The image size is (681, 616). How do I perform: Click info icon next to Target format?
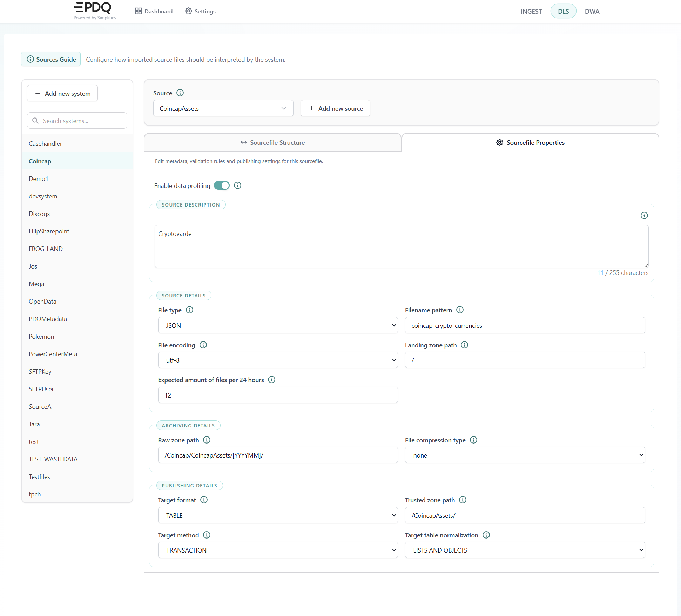pos(204,500)
